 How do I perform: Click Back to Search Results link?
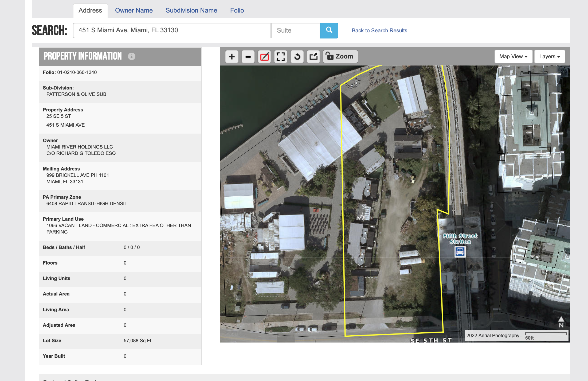point(379,30)
